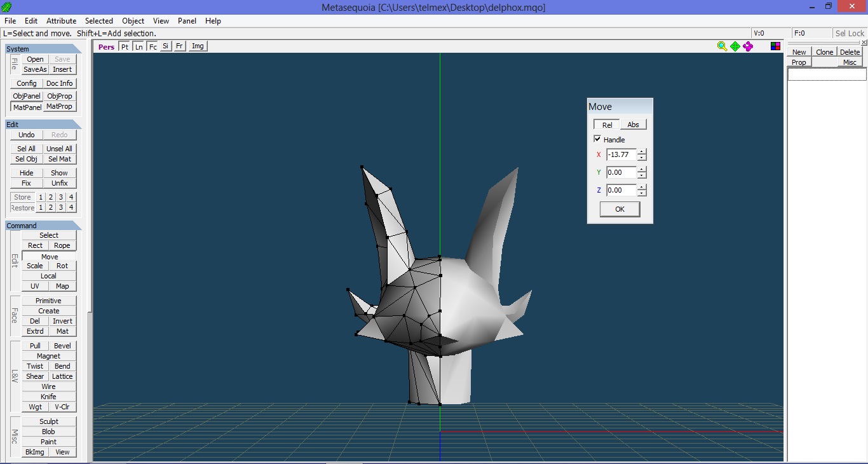Choose the Lattice command
This screenshot has width=868, height=464.
[62, 376]
